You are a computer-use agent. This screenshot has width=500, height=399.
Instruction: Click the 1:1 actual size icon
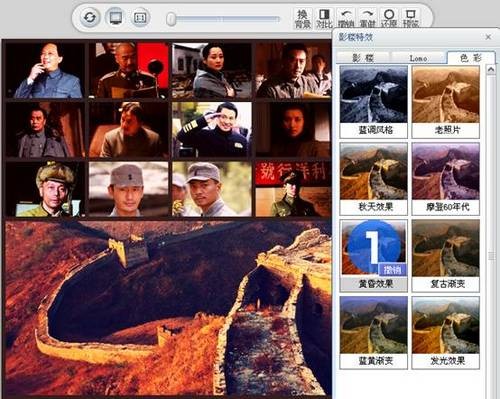click(x=140, y=17)
